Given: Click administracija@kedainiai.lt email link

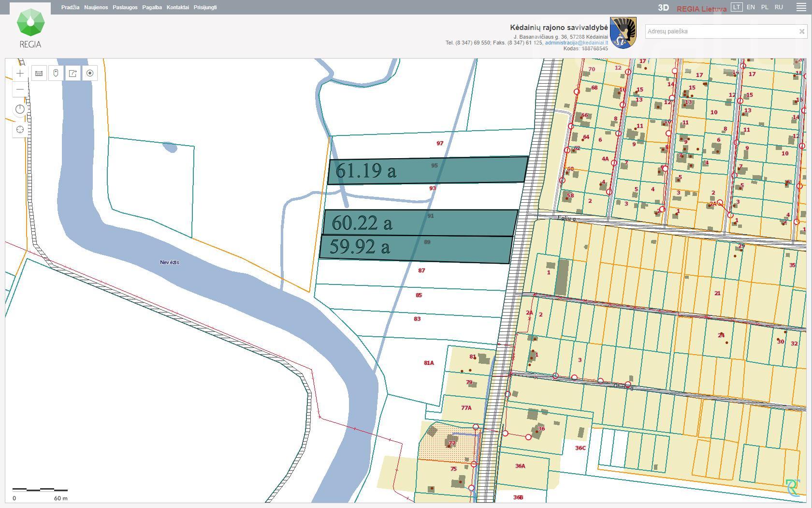Looking at the screenshot, I should (x=577, y=43).
